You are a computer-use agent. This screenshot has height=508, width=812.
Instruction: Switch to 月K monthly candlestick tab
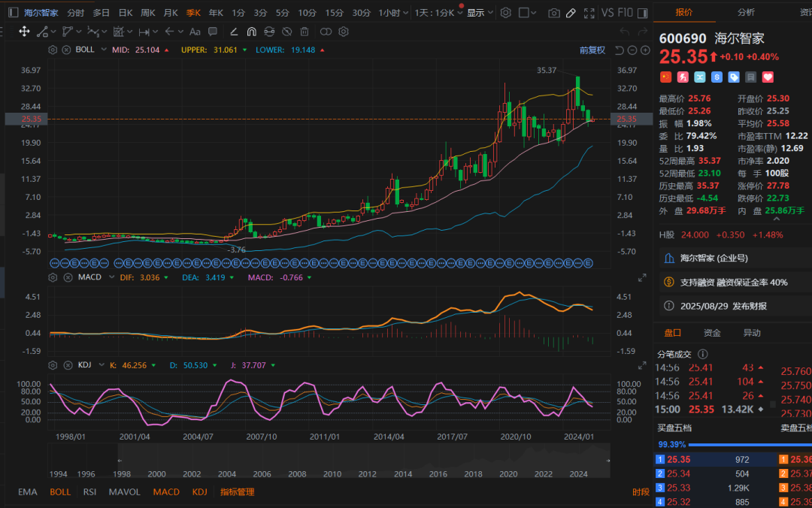pos(171,13)
